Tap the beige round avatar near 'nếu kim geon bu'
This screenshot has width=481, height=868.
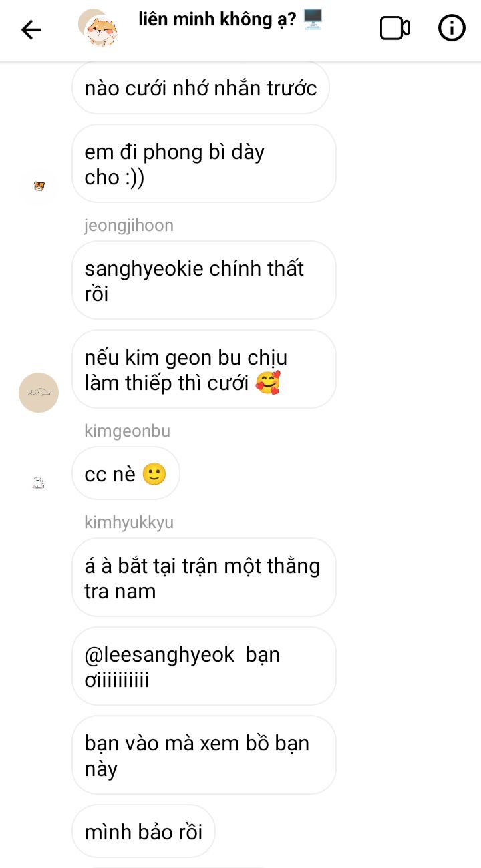(39, 393)
